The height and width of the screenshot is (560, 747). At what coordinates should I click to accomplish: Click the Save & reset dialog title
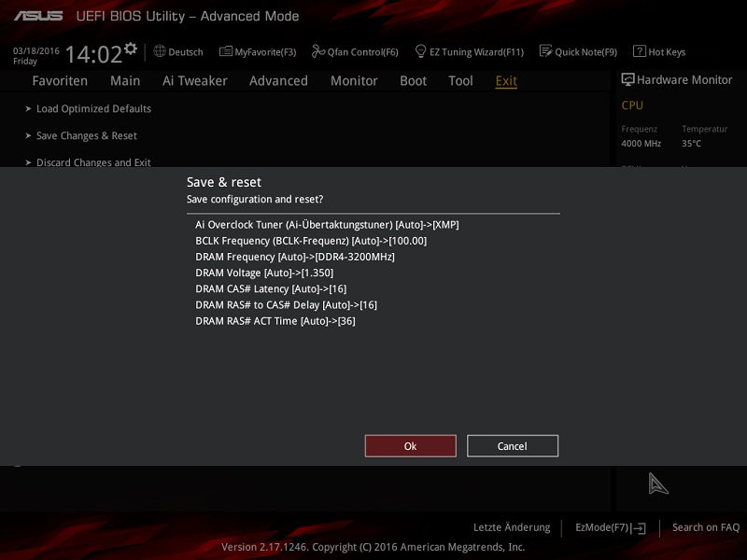click(224, 182)
